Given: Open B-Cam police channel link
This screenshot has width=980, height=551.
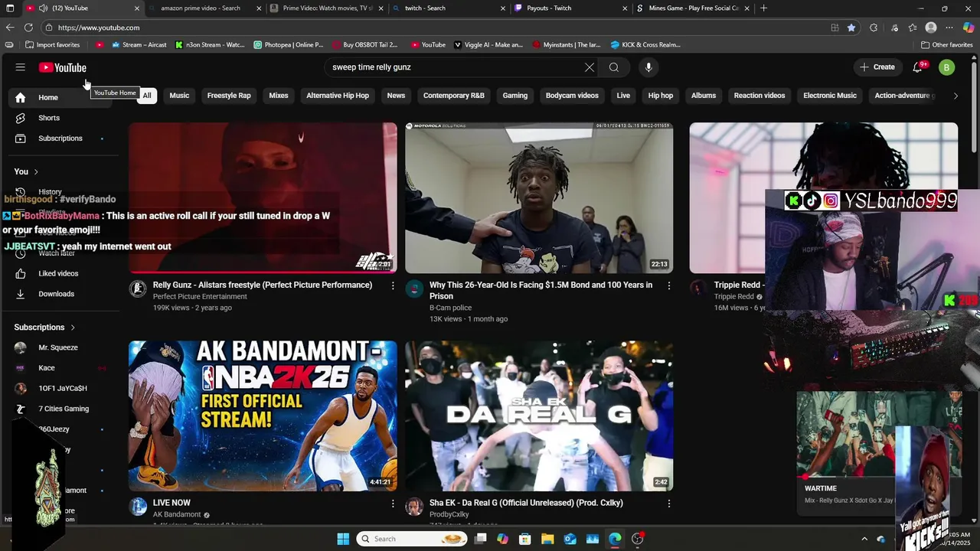Looking at the screenshot, I should click(450, 308).
